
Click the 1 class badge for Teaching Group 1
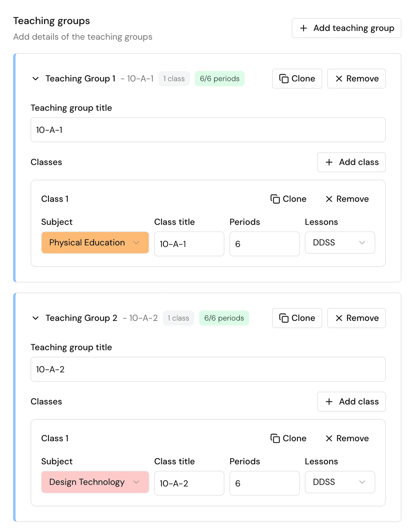174,79
